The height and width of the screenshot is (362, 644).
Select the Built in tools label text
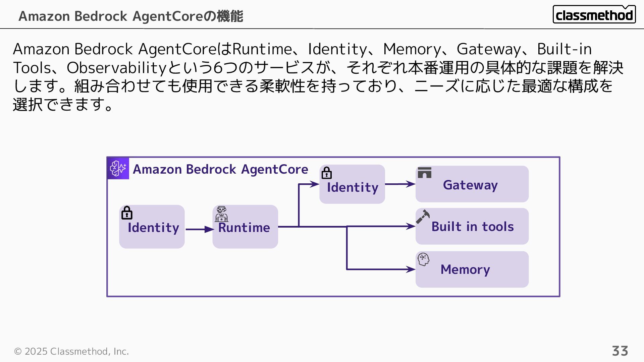pos(472,227)
